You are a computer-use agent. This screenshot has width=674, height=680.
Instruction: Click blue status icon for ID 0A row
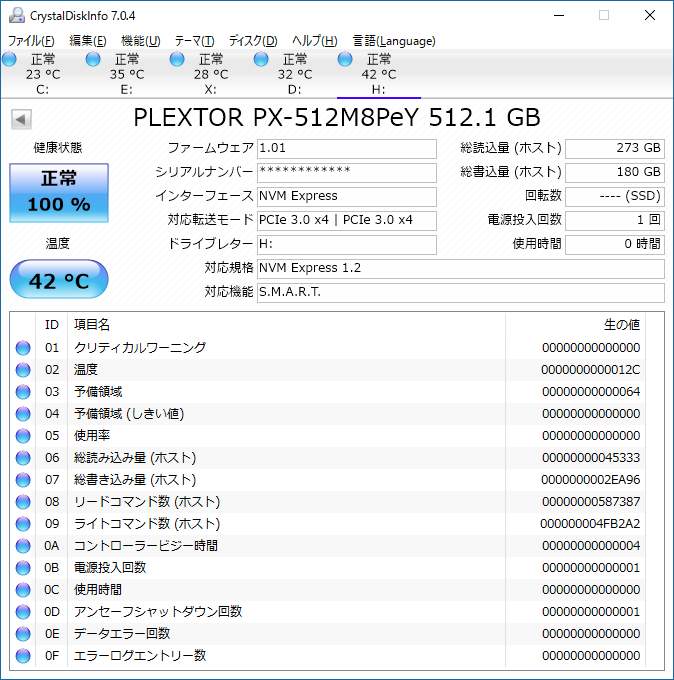(23, 546)
